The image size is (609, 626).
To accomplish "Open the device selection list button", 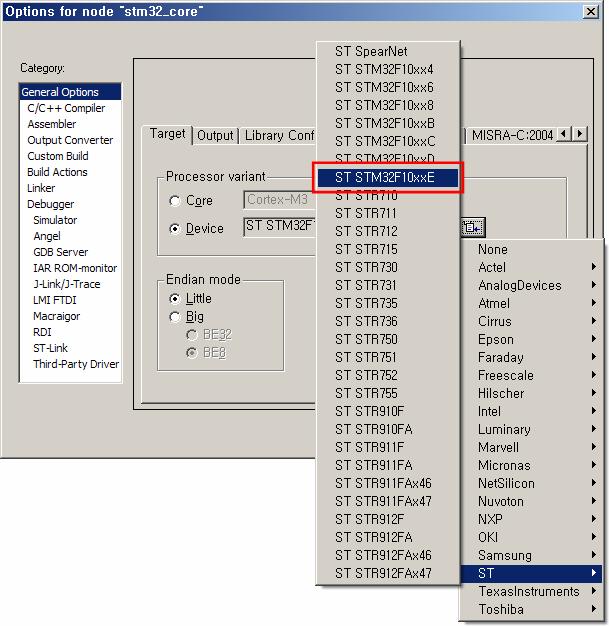I will (473, 228).
